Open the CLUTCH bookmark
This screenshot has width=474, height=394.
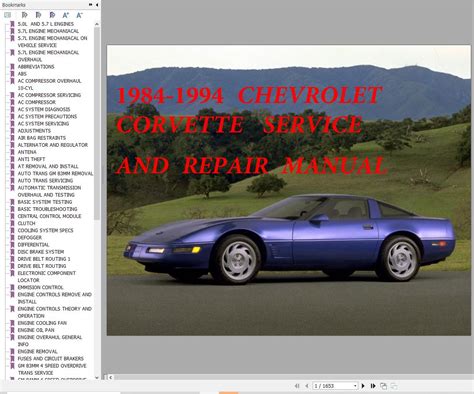26,223
